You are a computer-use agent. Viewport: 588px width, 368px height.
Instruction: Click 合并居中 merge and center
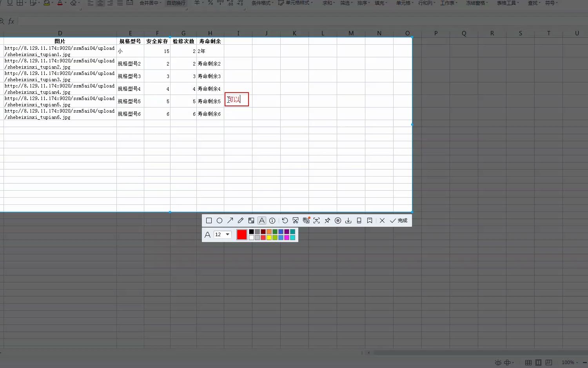150,3
